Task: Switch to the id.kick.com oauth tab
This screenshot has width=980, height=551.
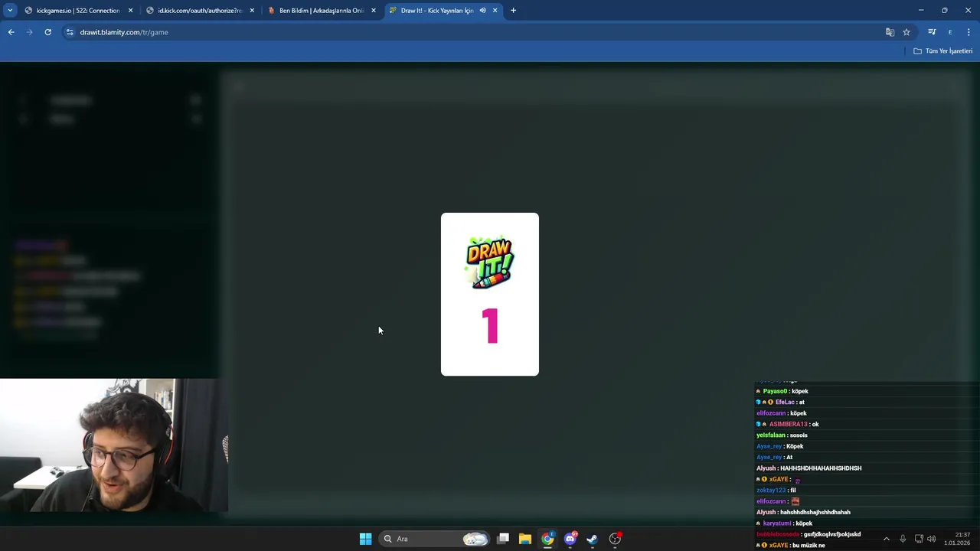Action: (199, 11)
